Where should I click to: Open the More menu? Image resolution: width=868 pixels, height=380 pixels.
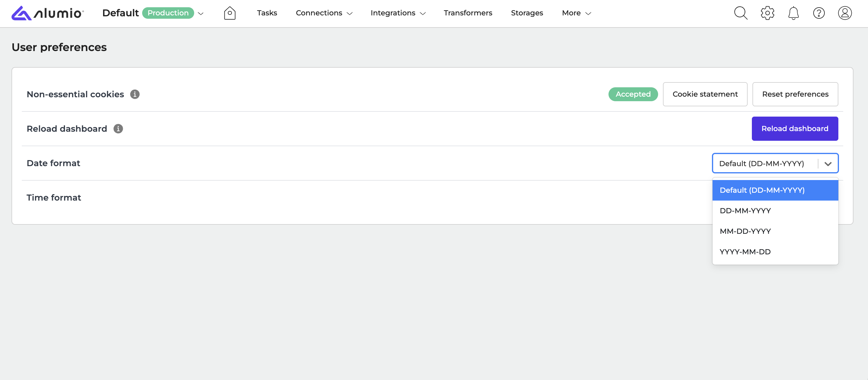pyautogui.click(x=576, y=13)
